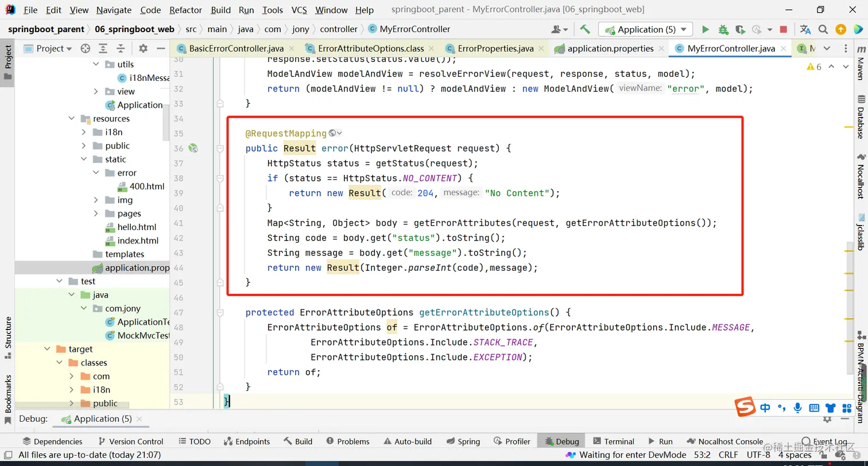Screen dimensions: 868x466
Task: Click the 06_springboot_web breadcrumb
Action: (x=134, y=29)
